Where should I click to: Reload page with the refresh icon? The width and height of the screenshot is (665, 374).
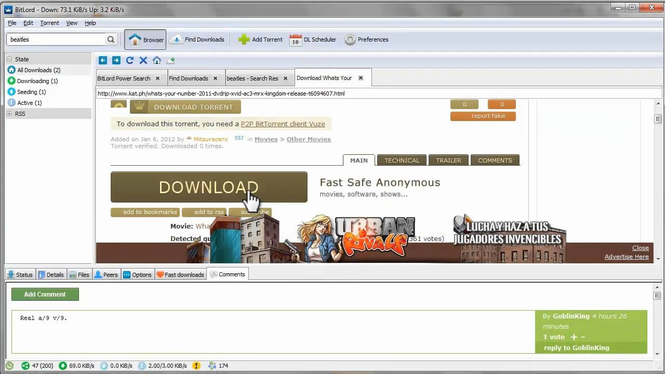click(130, 60)
